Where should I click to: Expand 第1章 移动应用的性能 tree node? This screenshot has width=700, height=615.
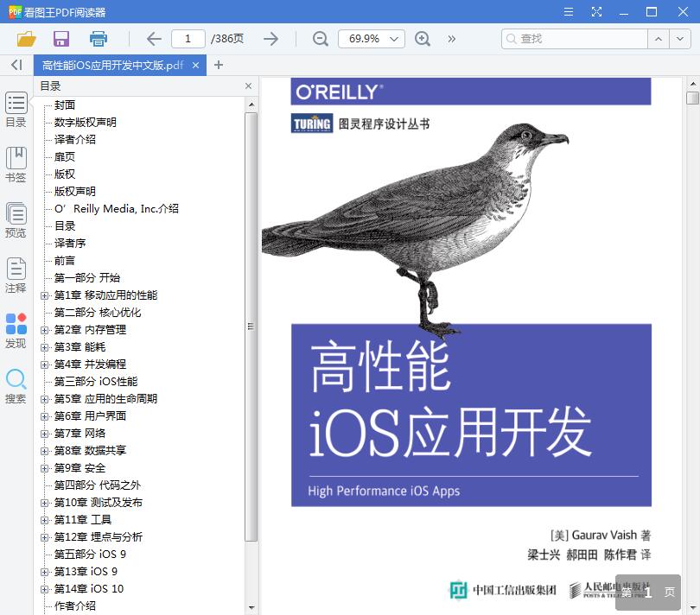pyautogui.click(x=44, y=295)
